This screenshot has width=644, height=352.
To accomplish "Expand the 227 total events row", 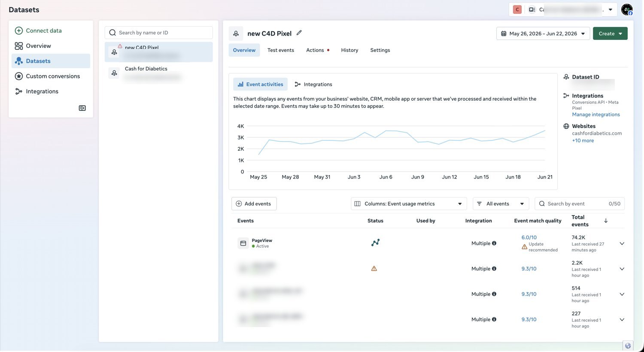I will [x=622, y=319].
